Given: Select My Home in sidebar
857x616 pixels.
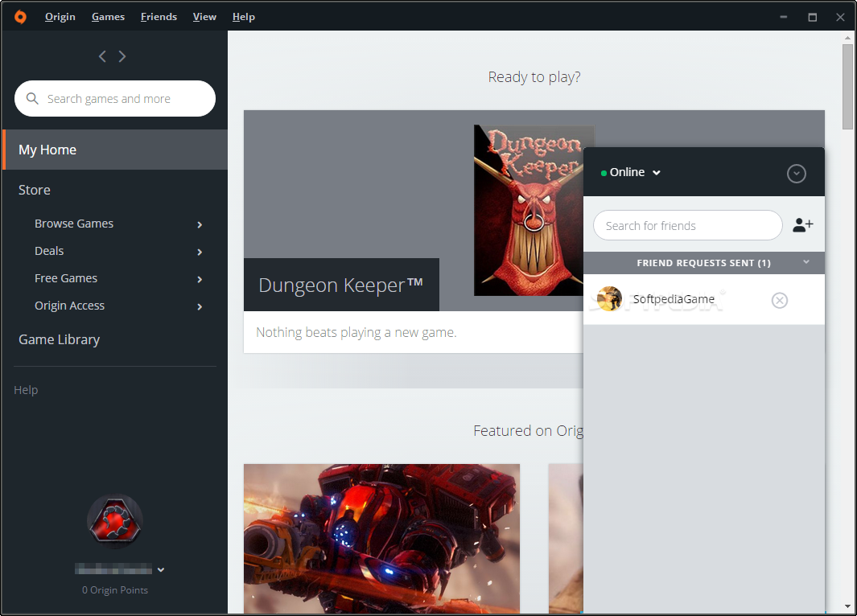Looking at the screenshot, I should click(115, 150).
